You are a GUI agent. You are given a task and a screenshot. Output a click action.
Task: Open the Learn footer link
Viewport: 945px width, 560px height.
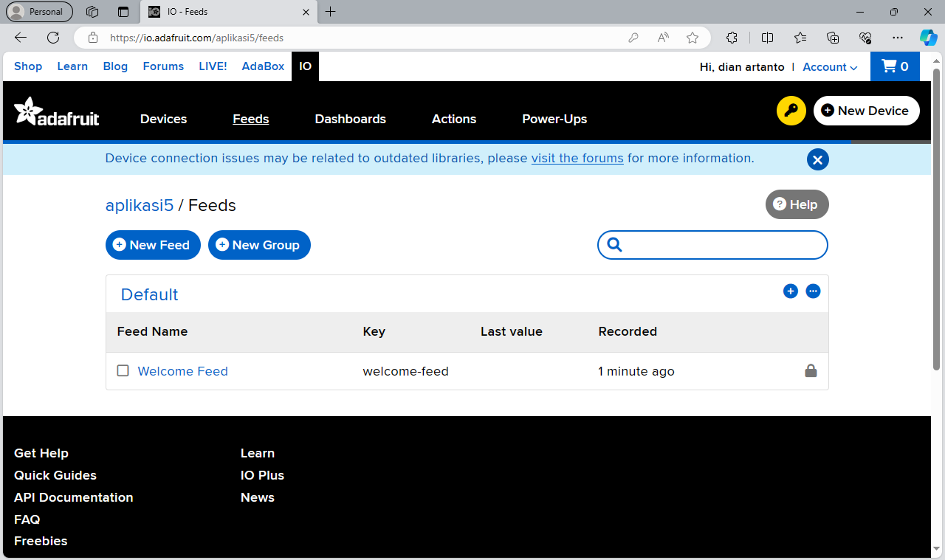[258, 453]
